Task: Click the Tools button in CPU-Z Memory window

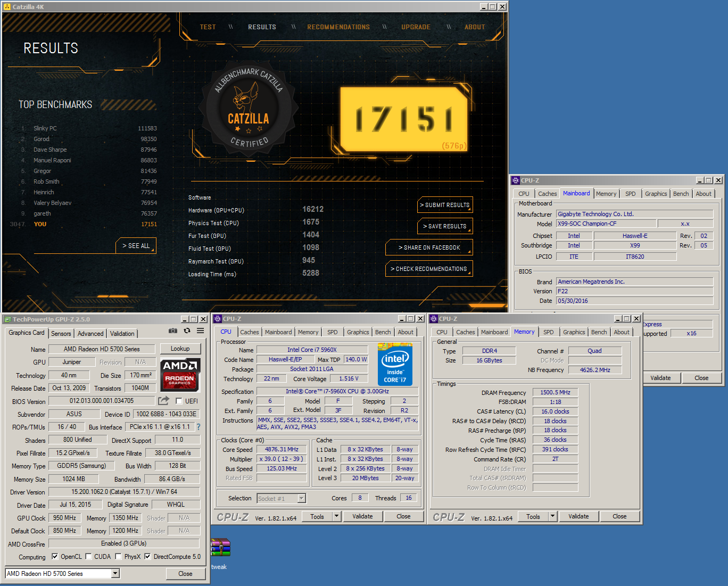Action: (x=533, y=516)
